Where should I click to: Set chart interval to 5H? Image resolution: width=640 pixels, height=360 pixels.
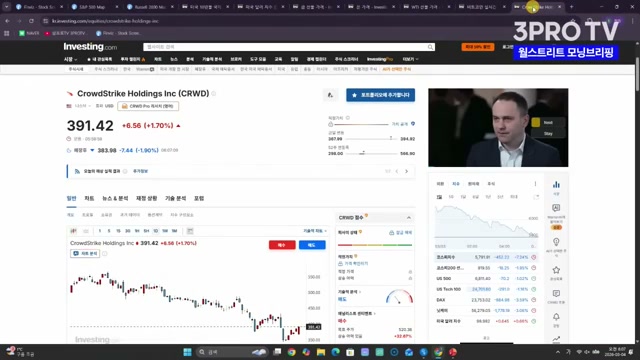pyautogui.click(x=146, y=231)
